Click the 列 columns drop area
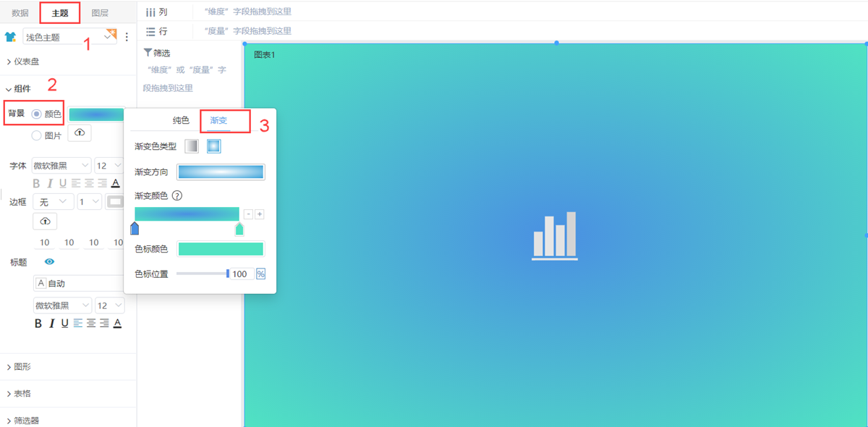The image size is (868, 427). 529,12
